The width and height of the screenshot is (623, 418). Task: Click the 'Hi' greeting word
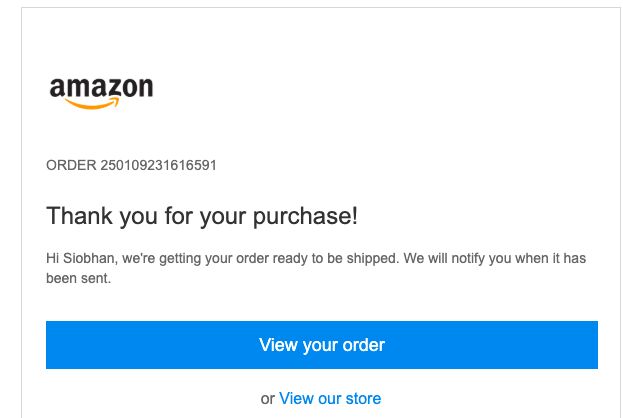point(52,258)
